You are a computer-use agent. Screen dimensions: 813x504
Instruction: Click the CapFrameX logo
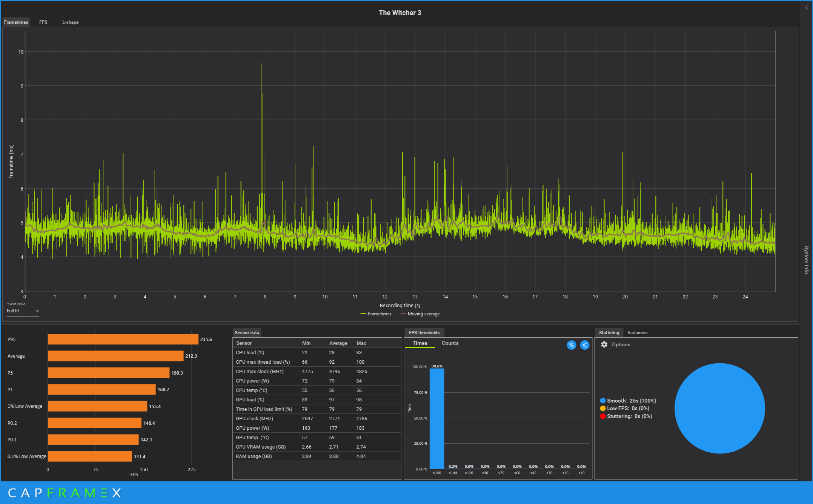click(x=64, y=493)
